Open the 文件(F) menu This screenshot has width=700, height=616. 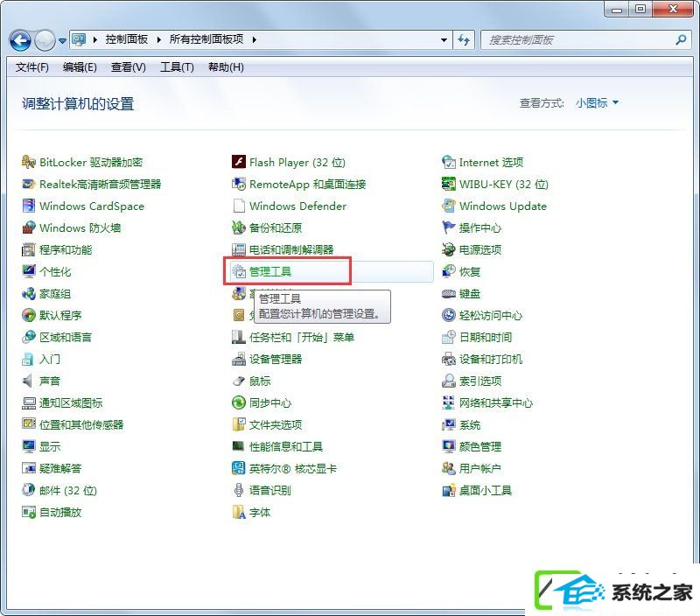[x=31, y=67]
